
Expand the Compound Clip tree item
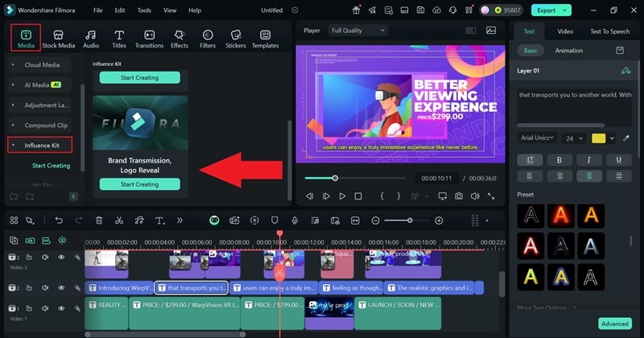pyautogui.click(x=13, y=126)
